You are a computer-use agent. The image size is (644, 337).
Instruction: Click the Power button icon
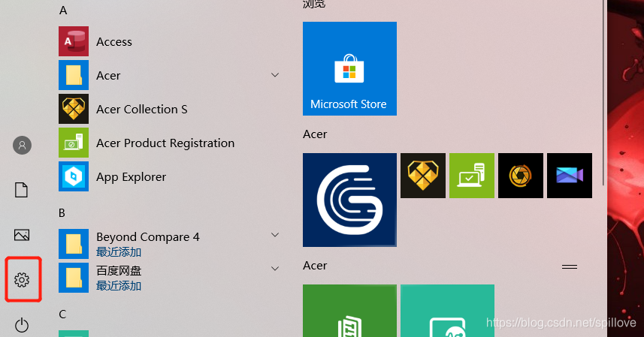click(x=22, y=325)
